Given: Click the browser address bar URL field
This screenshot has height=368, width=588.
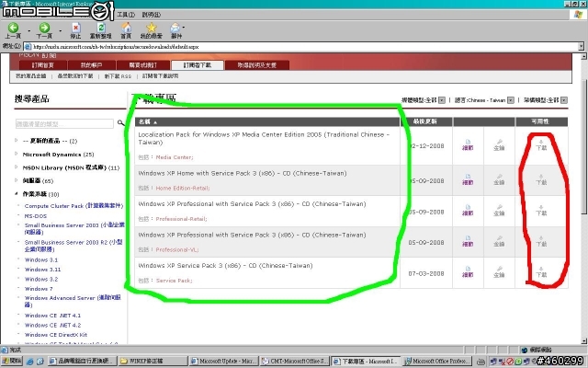Looking at the screenshot, I should [x=301, y=47].
